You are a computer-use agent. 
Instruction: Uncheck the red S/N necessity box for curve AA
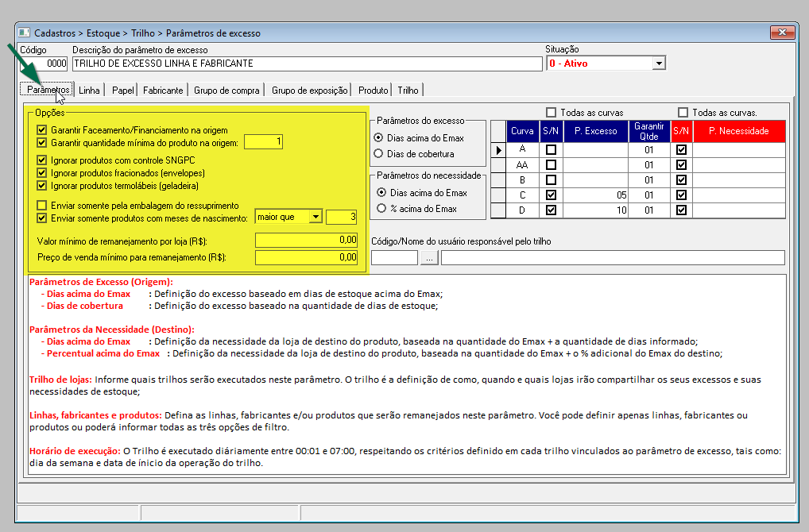tap(682, 165)
